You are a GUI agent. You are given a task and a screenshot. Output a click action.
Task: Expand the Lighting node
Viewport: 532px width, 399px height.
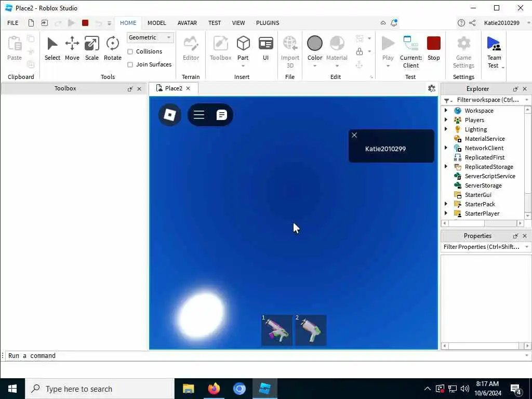pos(446,129)
